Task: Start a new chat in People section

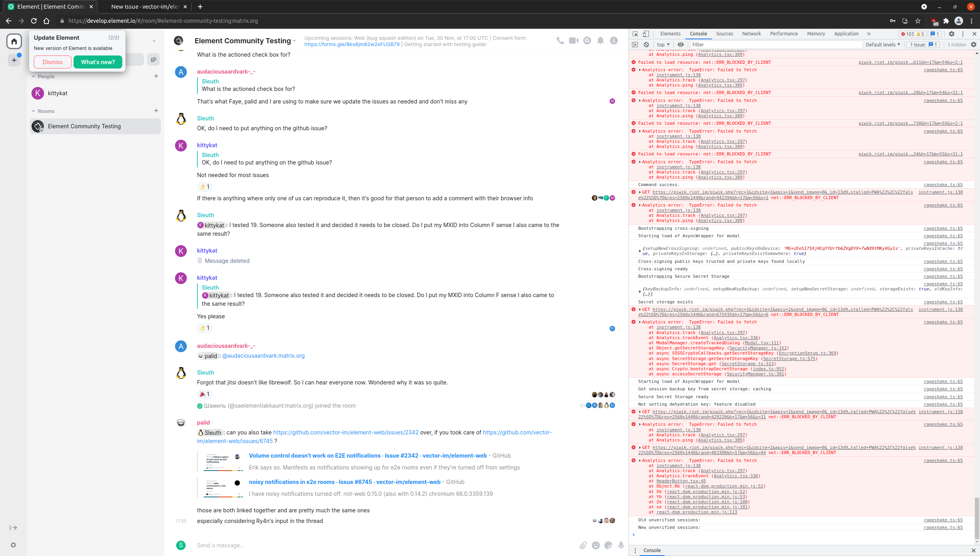Action: [x=156, y=76]
